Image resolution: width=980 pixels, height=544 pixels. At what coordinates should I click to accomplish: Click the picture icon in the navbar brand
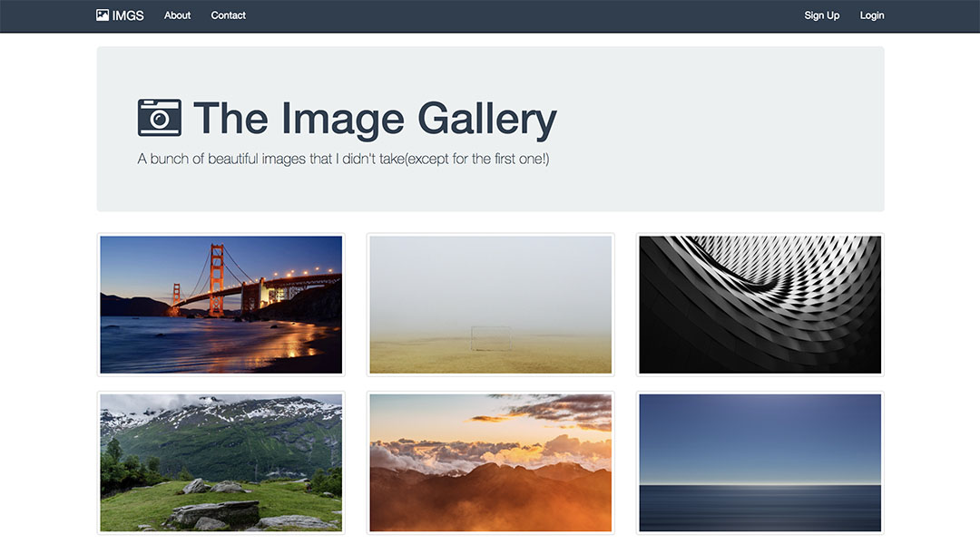click(x=103, y=15)
